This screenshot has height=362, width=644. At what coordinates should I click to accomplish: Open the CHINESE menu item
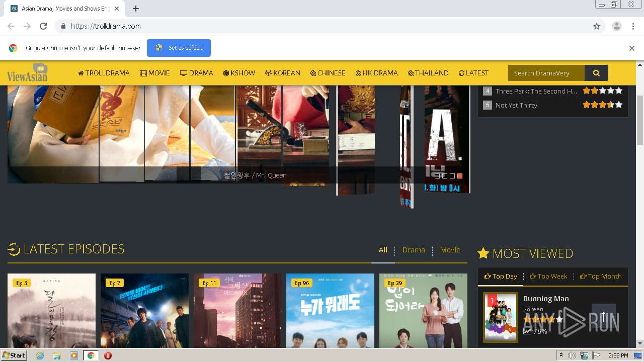(328, 73)
